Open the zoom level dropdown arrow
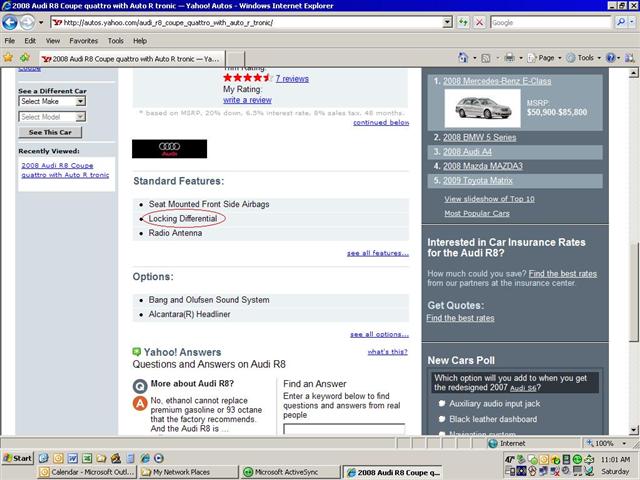Viewport: 640px width, 480px height. 624,443
